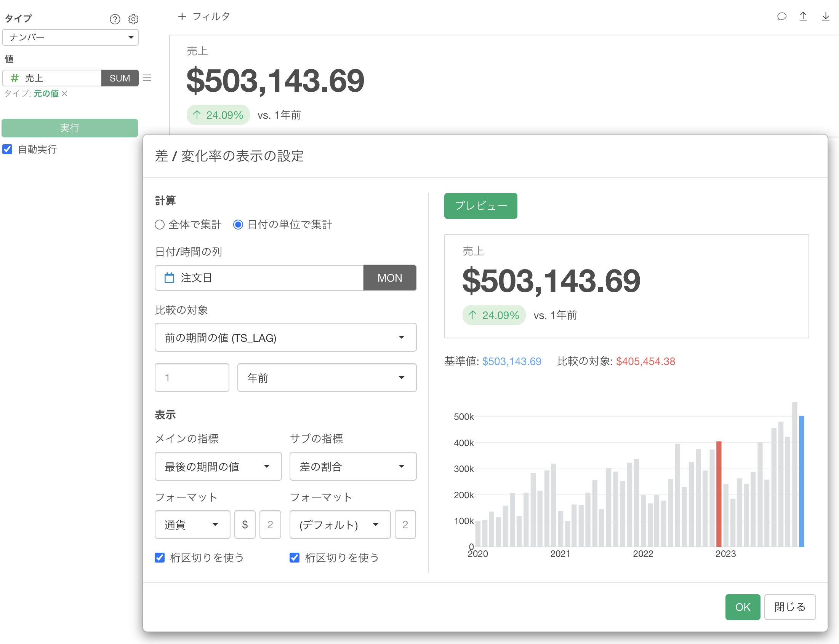The height and width of the screenshot is (644, 839).
Task: Expand the 前の期間の値 (TS_LAG) dropdown
Action: click(285, 337)
